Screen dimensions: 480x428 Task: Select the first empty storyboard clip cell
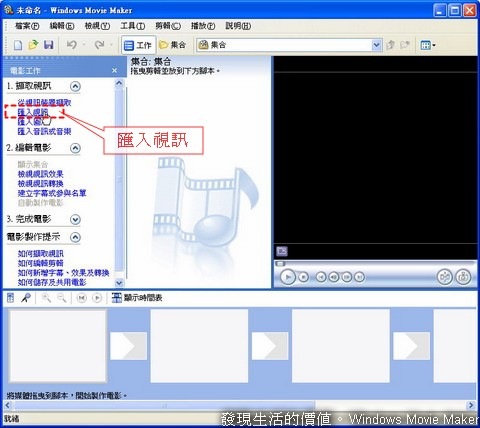click(57, 346)
